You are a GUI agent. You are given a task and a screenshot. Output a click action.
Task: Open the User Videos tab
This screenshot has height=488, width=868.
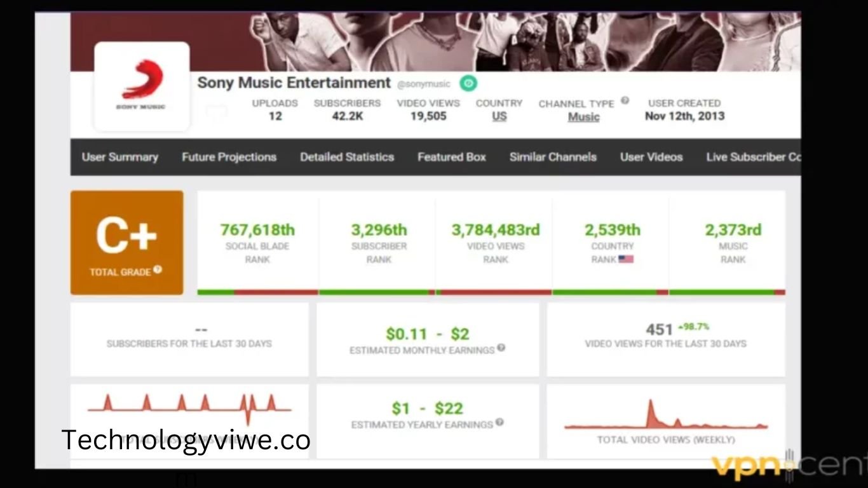tap(651, 157)
